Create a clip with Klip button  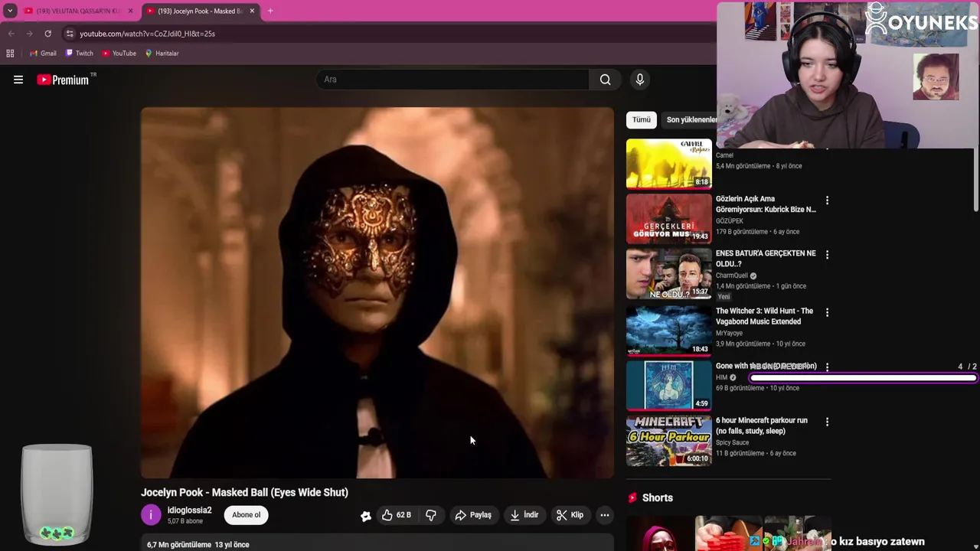[570, 515]
